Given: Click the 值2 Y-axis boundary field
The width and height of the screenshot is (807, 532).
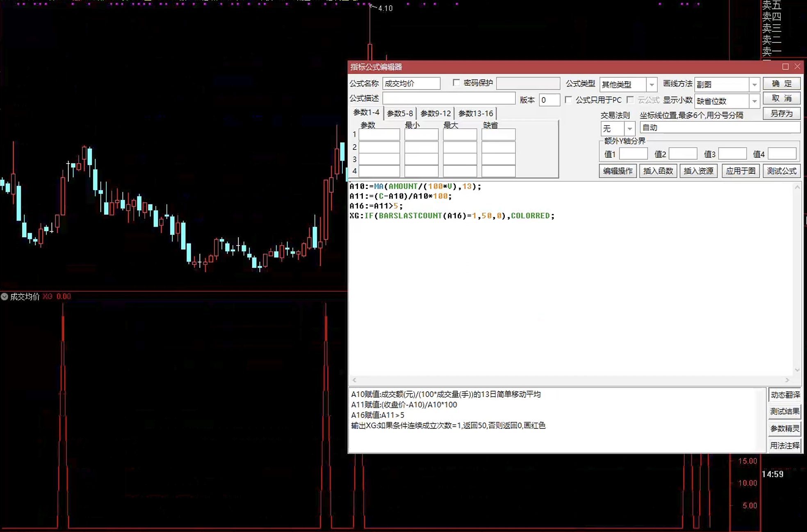Looking at the screenshot, I should point(683,154).
